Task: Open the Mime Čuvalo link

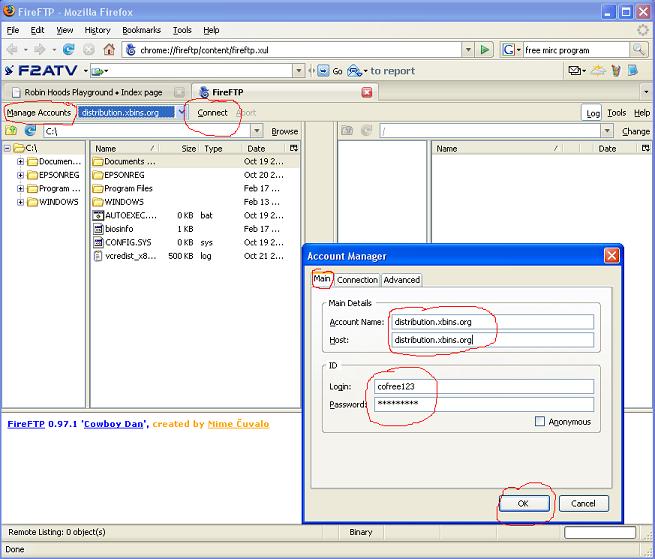Action: [239, 424]
